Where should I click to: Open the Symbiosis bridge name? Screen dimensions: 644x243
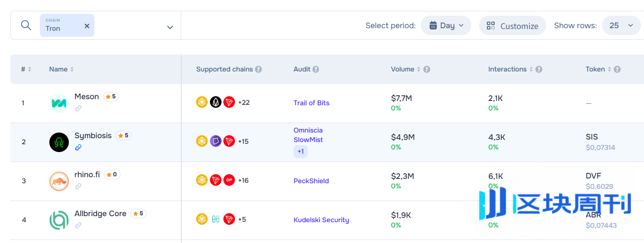coord(93,136)
